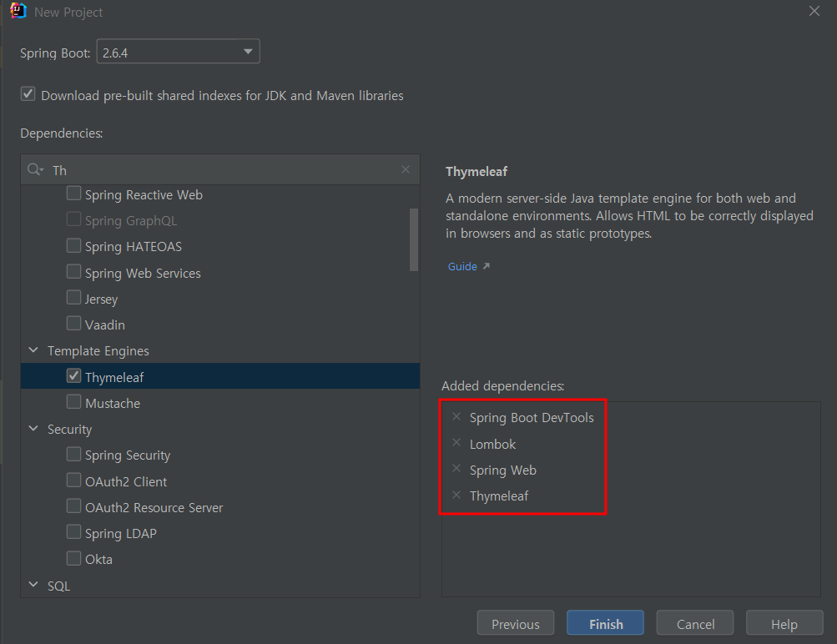Screen dimensions: 837x644
Task: Check the Mustache checkbox
Action: tap(73, 402)
